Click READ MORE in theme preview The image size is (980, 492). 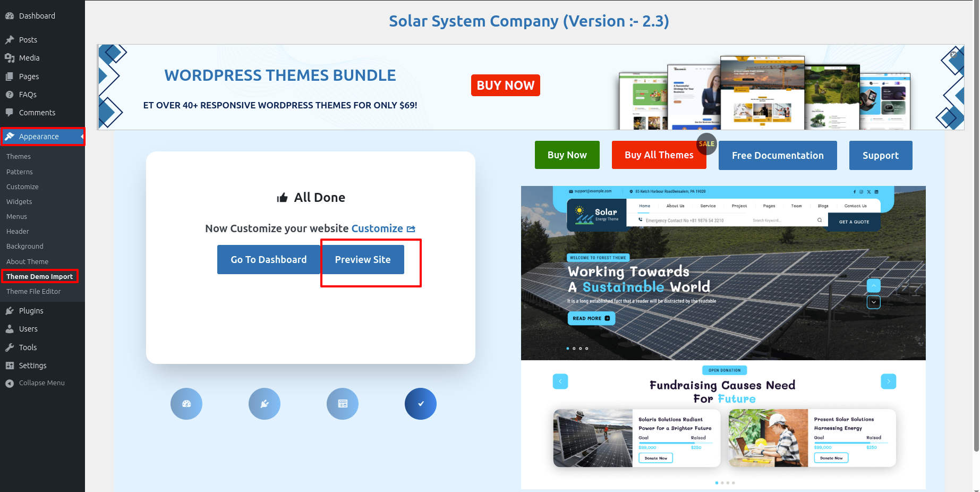[591, 318]
